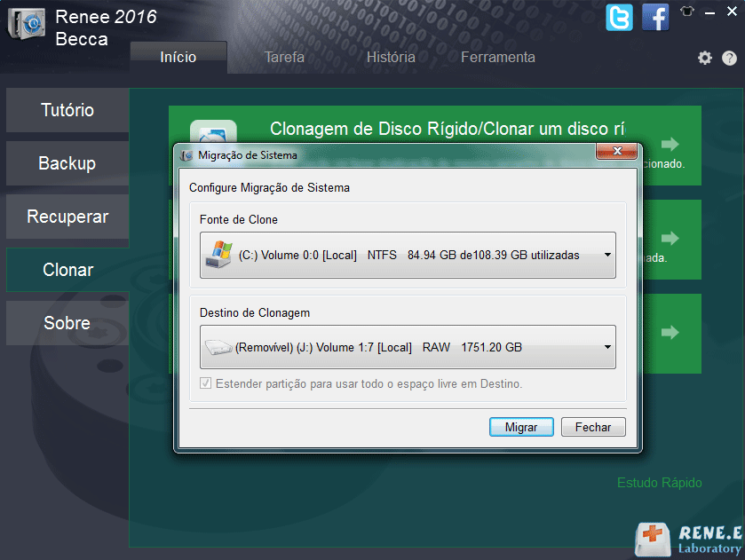Click the removable drive icon in destination dropdown

click(x=218, y=347)
